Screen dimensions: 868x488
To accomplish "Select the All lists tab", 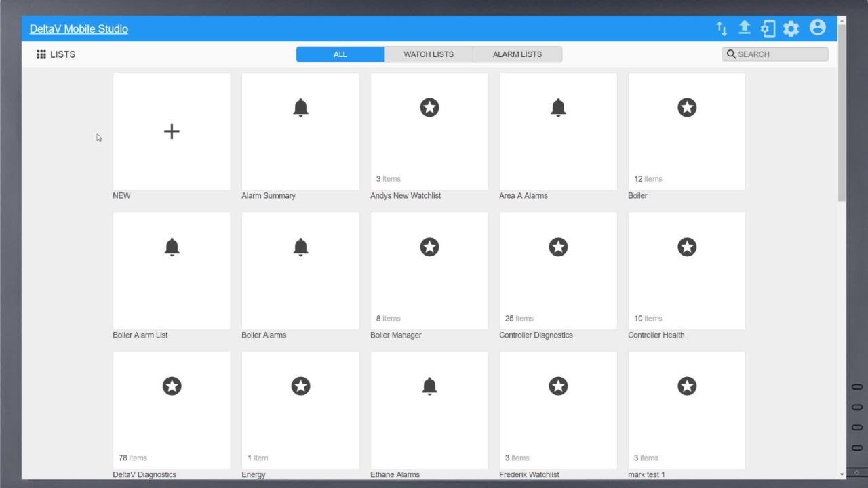I will (340, 54).
